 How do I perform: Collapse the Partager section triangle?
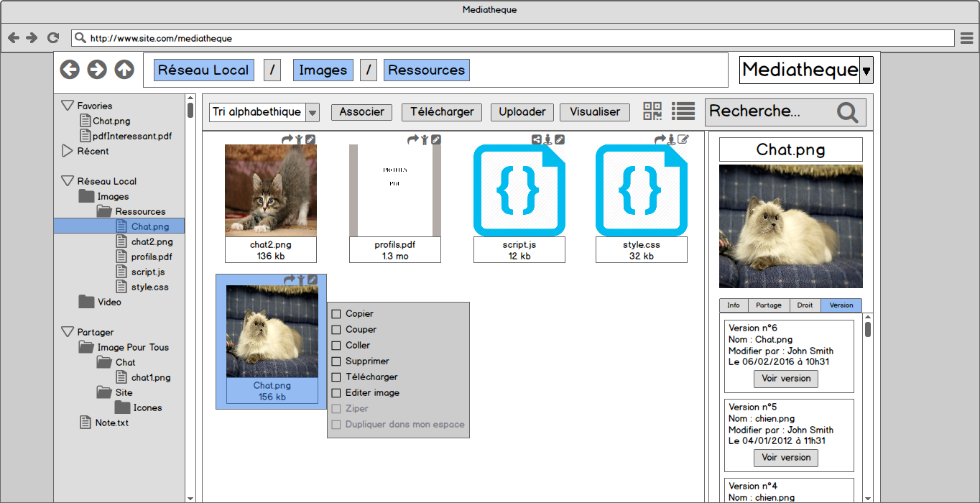tap(68, 332)
